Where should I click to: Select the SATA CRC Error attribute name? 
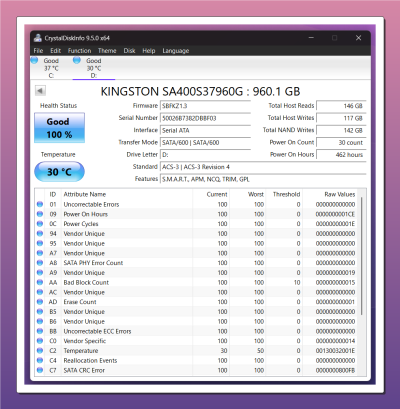coord(84,370)
